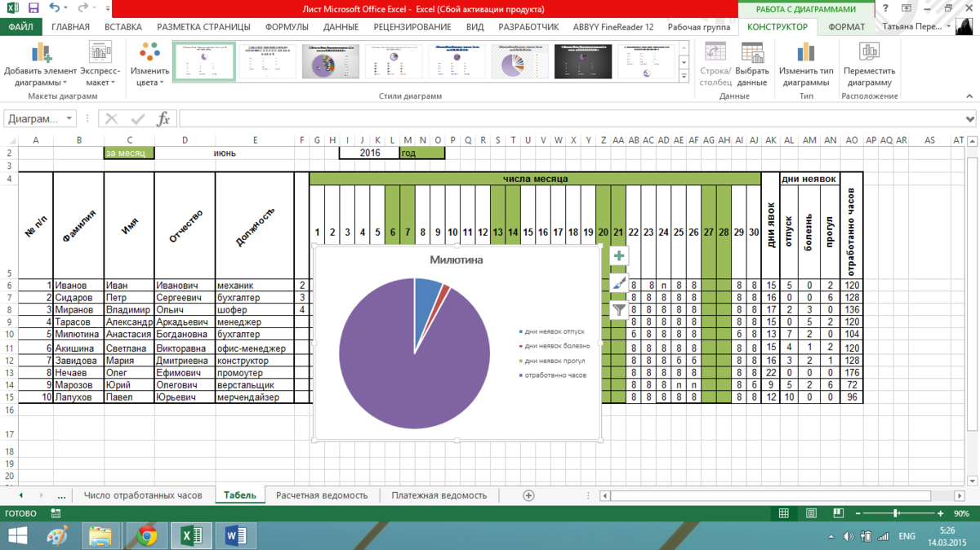Open Word from the taskbar
980x550 pixels.
236,536
